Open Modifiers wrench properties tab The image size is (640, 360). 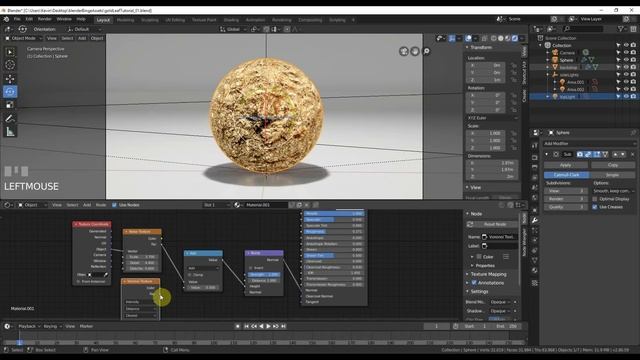pyautogui.click(x=535, y=220)
